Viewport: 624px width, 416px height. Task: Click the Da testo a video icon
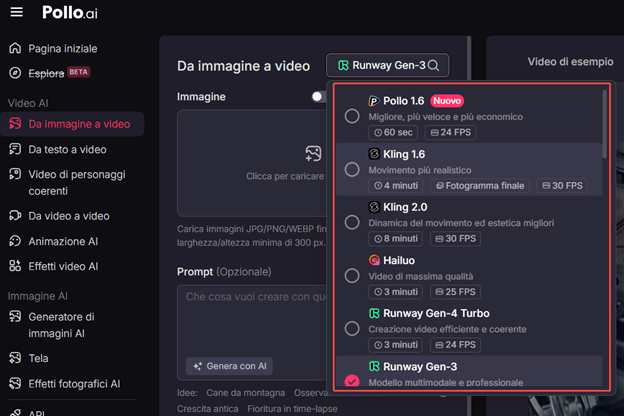click(x=15, y=149)
